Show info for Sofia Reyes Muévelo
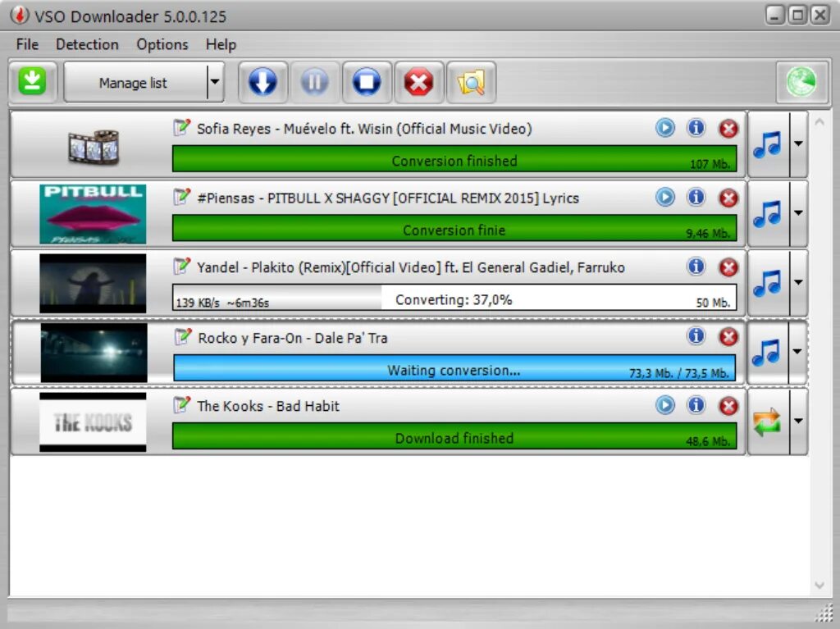Screen dimensions: 840x629 tap(696, 128)
